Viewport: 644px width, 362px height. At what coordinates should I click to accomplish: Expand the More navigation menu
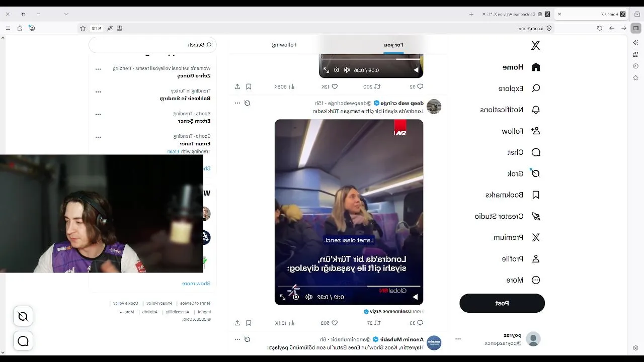pyautogui.click(x=523, y=280)
